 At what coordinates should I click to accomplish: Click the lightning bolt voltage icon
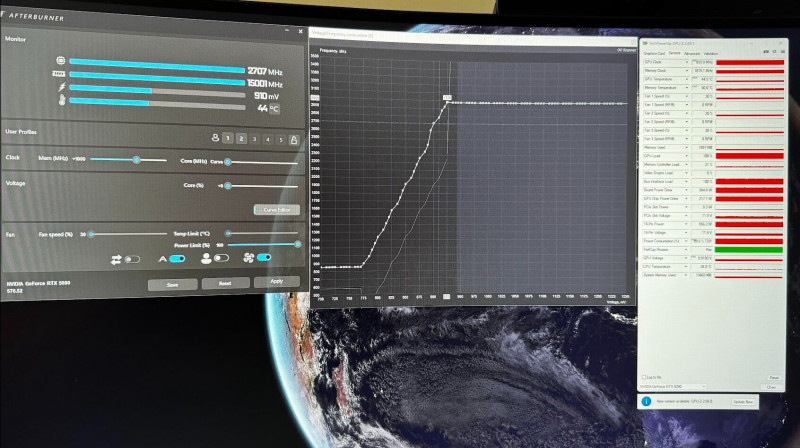coord(62,87)
